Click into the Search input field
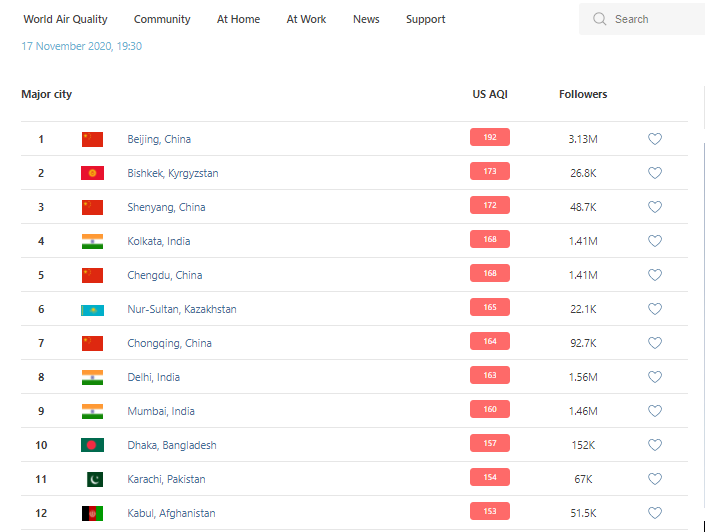Viewport: 705px width, 532px height. point(655,19)
